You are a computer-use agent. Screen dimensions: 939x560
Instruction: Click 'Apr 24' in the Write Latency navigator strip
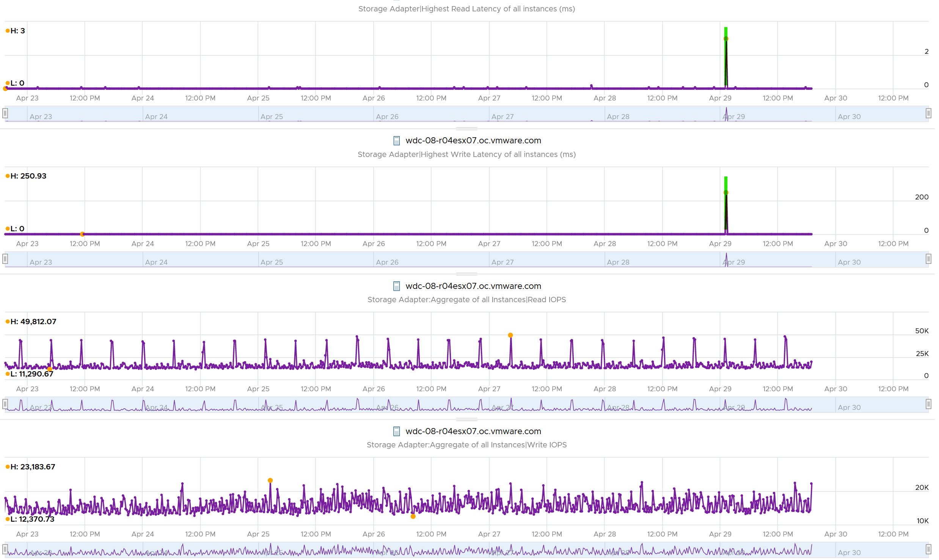coord(156,262)
